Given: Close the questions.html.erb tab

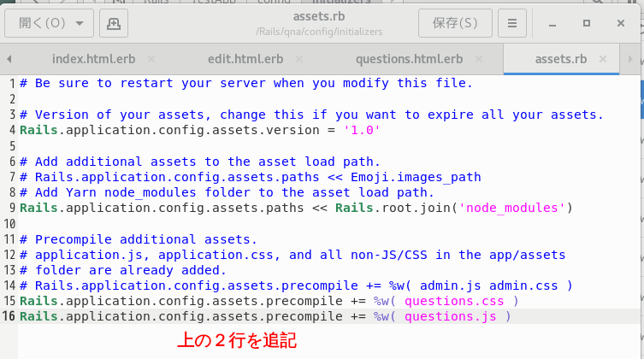Looking at the screenshot, I should (478, 59).
